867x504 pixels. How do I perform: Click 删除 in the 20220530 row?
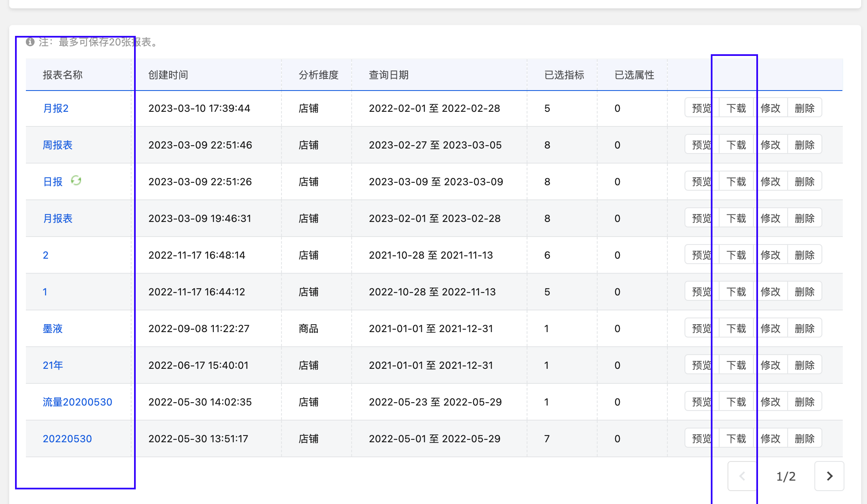tap(805, 438)
